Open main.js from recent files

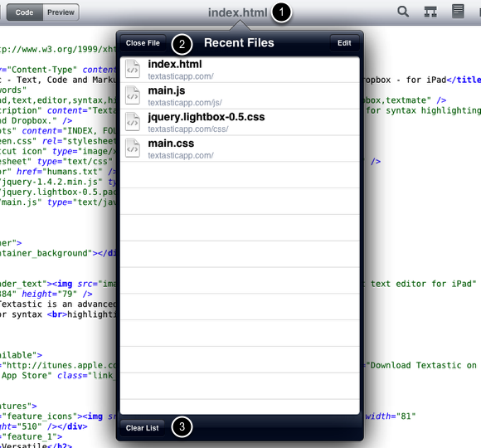(x=240, y=95)
